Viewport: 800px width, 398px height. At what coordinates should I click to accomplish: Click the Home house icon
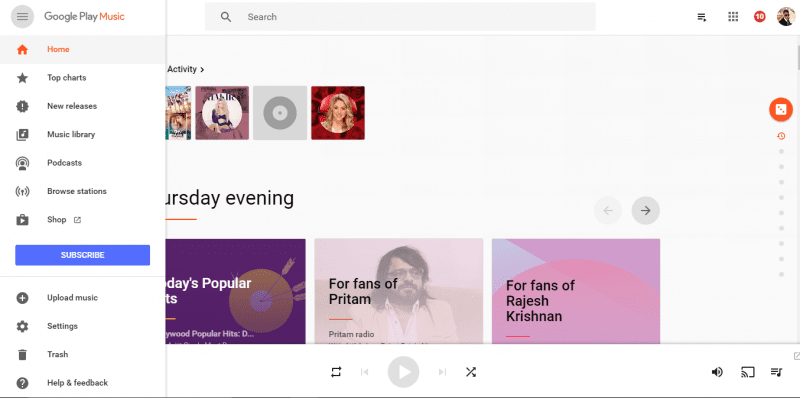[x=22, y=49]
